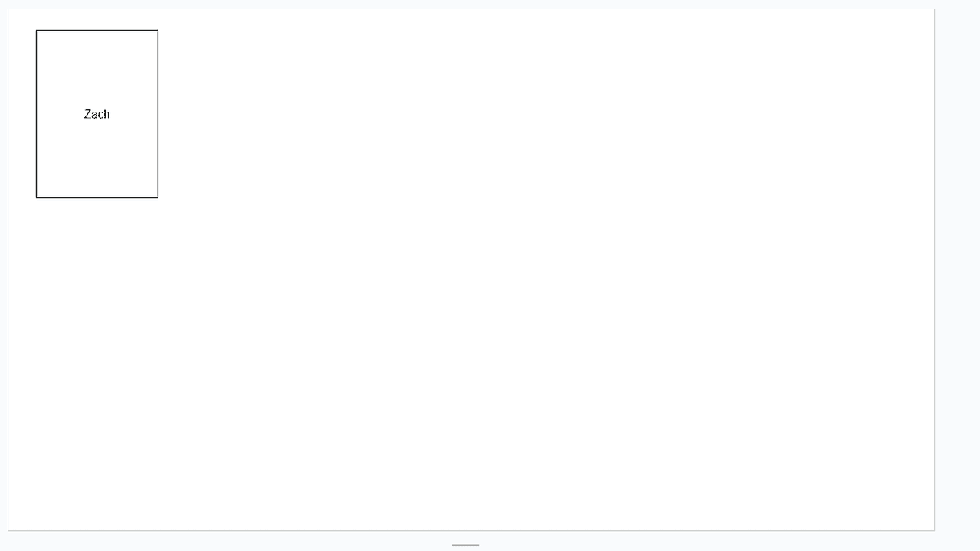Screen dimensions: 980x551
Task: Click empty space inside box below Zach
Action: [x=97, y=159]
